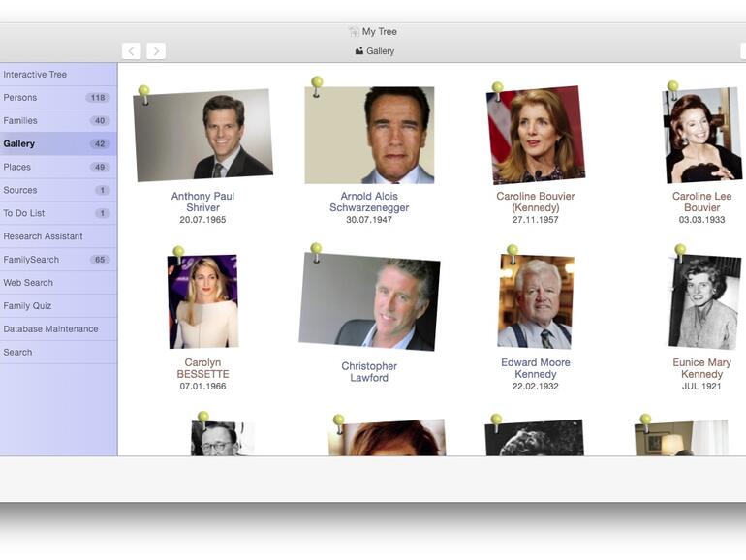Click the date 27.11.1957
The height and width of the screenshot is (560, 746).
click(x=536, y=220)
